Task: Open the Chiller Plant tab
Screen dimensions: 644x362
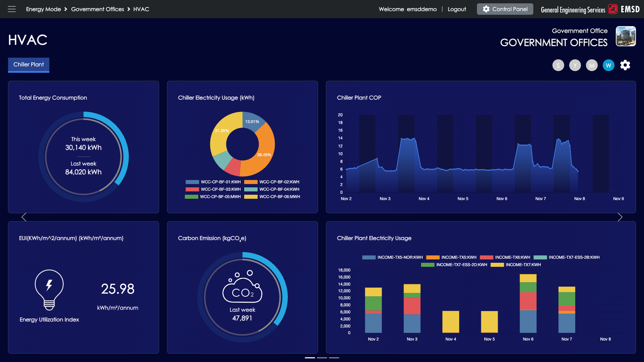Action: pos(29,65)
